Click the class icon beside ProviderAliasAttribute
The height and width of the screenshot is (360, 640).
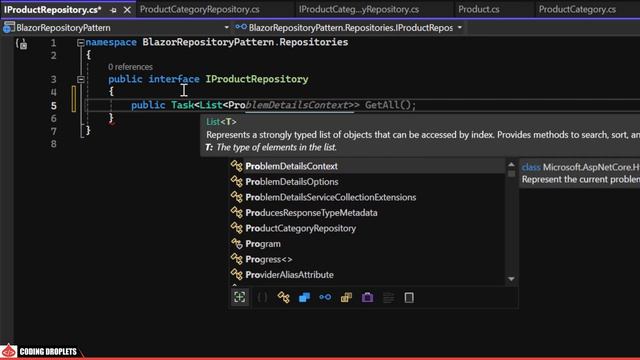(237, 274)
